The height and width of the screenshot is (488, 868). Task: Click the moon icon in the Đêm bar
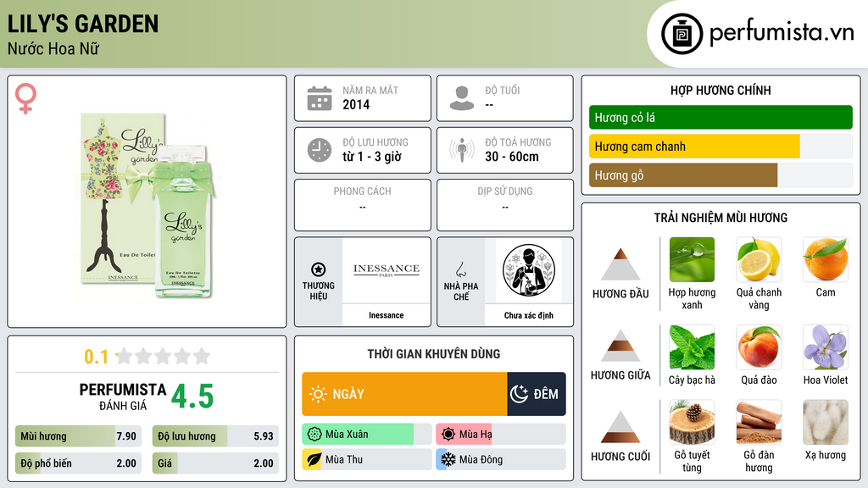click(x=519, y=394)
